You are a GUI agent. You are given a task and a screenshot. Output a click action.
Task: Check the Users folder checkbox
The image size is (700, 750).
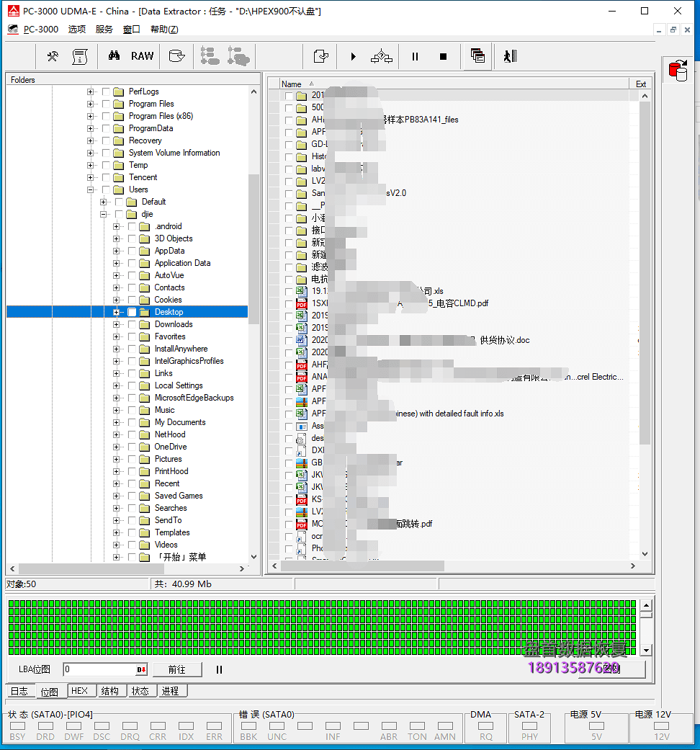(106, 189)
